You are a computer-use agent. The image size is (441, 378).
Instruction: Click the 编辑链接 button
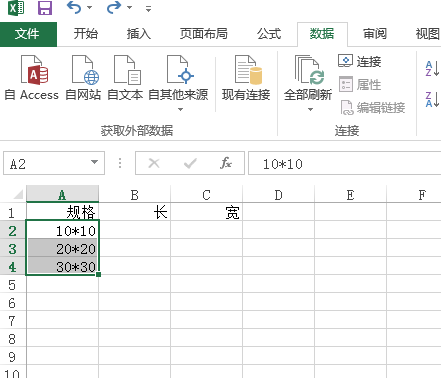pos(373,108)
